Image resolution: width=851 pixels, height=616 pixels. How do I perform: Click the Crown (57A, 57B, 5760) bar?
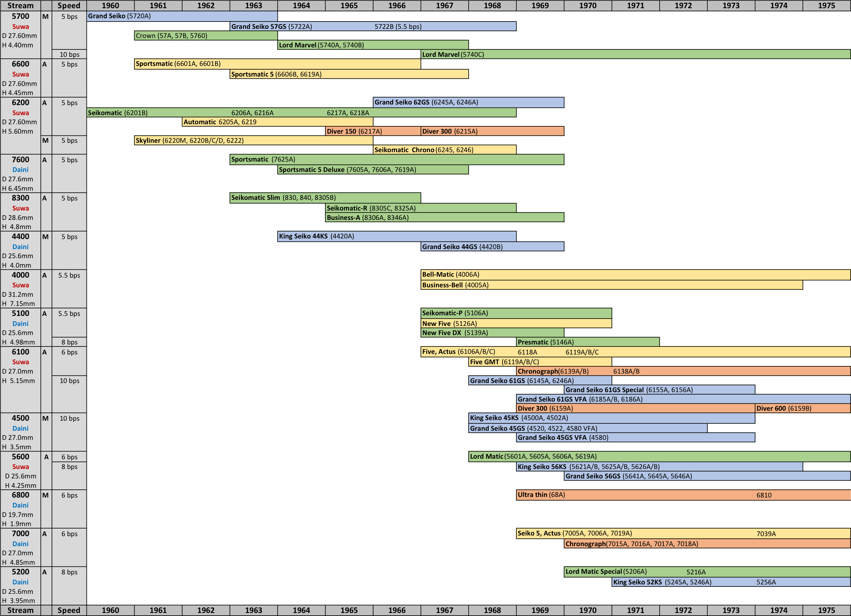(206, 36)
